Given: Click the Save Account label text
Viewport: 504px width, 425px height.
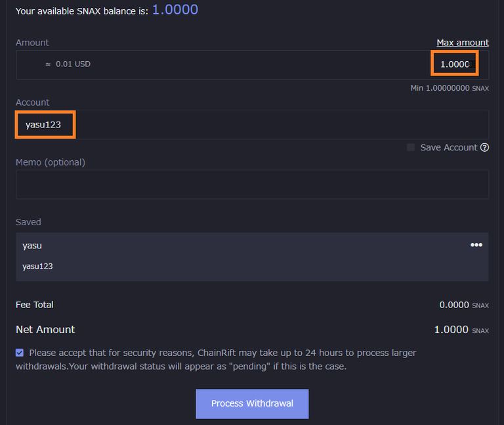Looking at the screenshot, I should pos(448,148).
